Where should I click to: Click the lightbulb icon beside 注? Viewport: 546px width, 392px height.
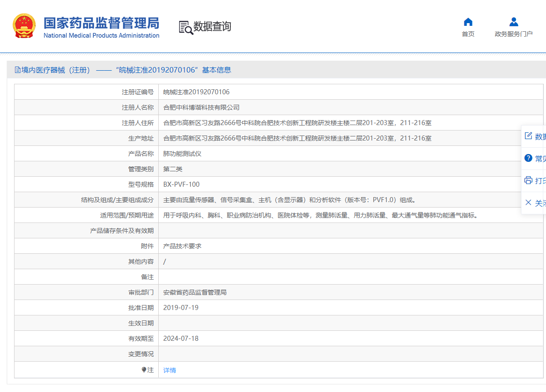[144, 370]
